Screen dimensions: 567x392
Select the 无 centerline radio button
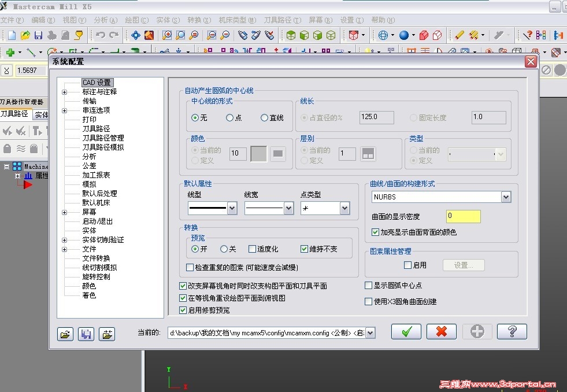point(195,117)
